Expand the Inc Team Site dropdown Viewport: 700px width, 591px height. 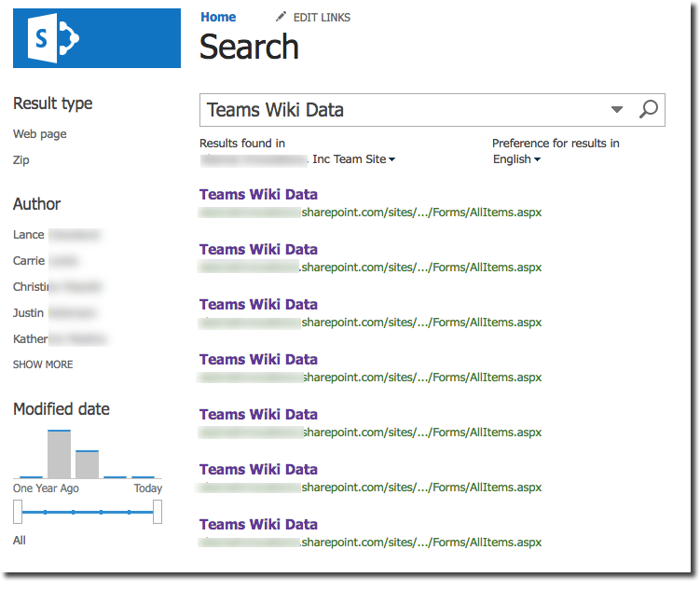tap(391, 159)
